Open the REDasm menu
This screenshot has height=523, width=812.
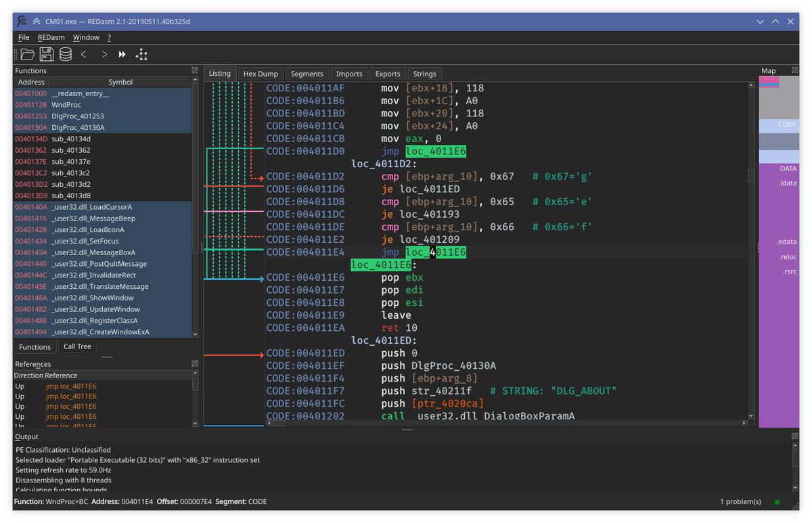(x=51, y=37)
